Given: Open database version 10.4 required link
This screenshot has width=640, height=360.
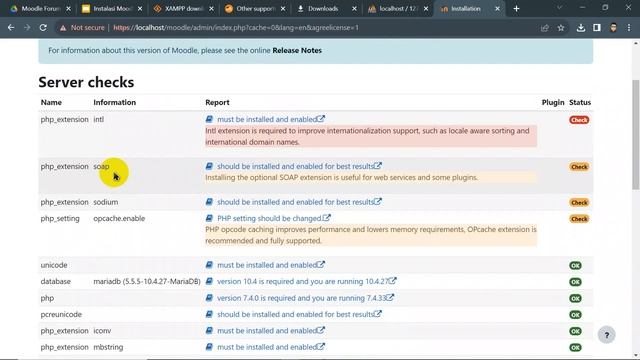Looking at the screenshot, I should point(307,281).
